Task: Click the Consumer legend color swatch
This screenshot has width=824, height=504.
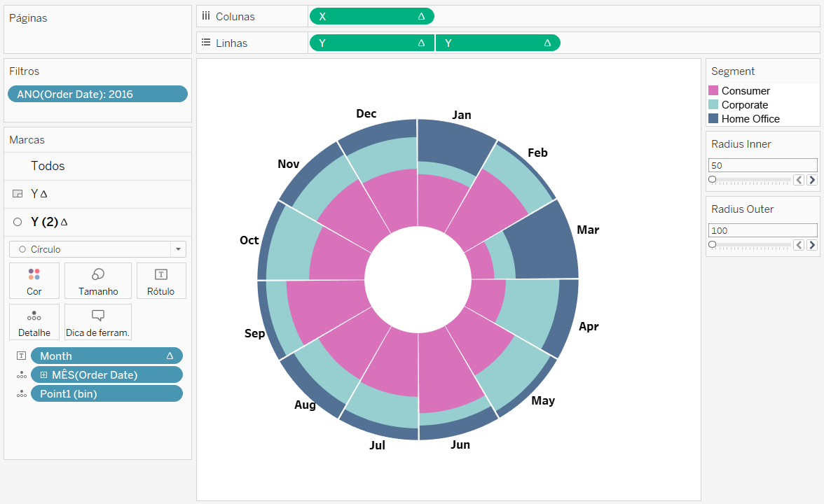Action: tap(713, 90)
